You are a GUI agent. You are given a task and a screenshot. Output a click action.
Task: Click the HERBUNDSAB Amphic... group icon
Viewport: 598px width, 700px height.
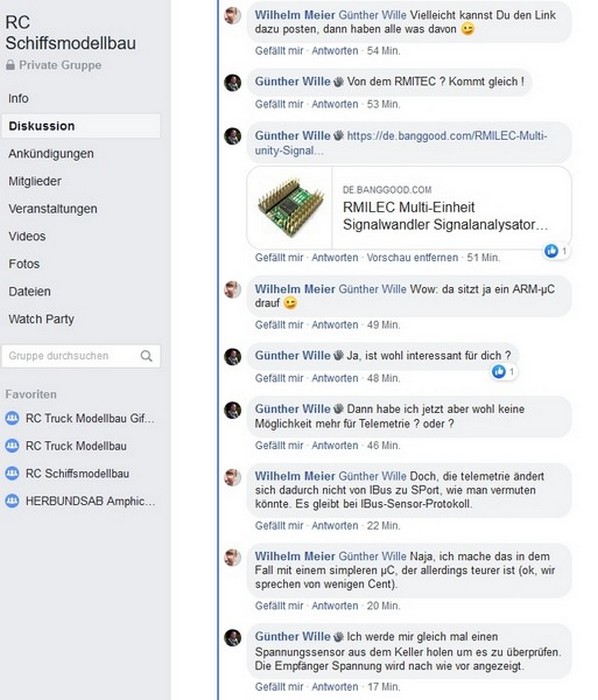[x=12, y=501]
